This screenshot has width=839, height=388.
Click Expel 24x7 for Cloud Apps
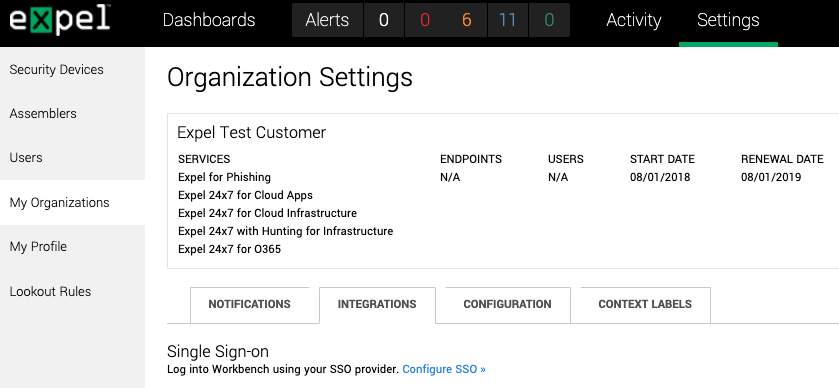point(246,195)
